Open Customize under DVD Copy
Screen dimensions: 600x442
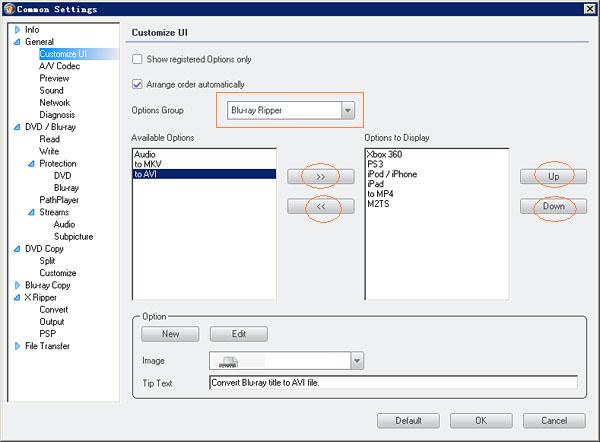click(58, 273)
